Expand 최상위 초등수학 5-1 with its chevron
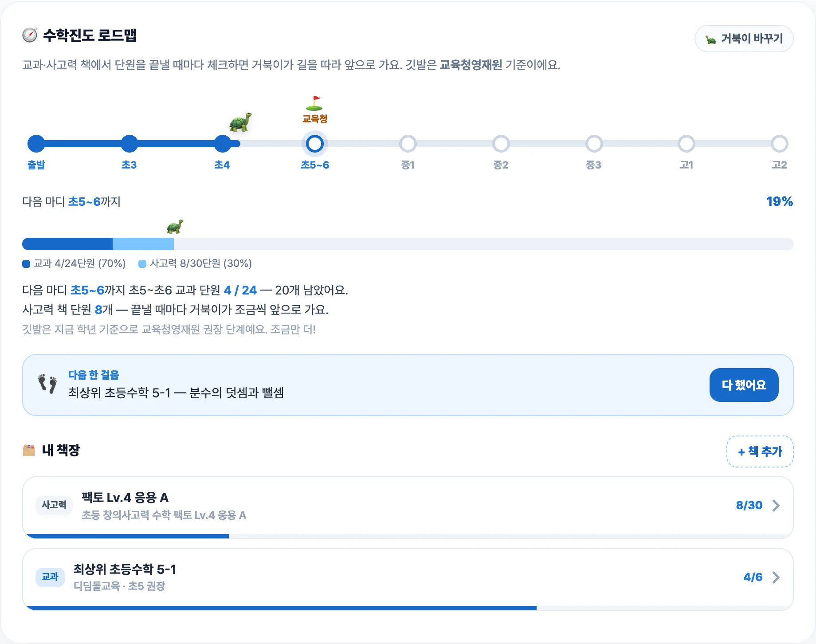 click(776, 577)
